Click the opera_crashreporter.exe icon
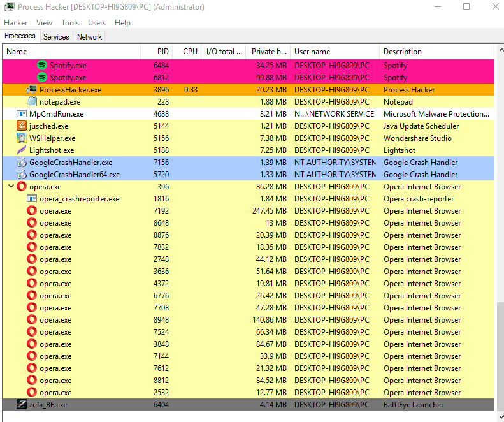This screenshot has width=504, height=422. click(32, 199)
